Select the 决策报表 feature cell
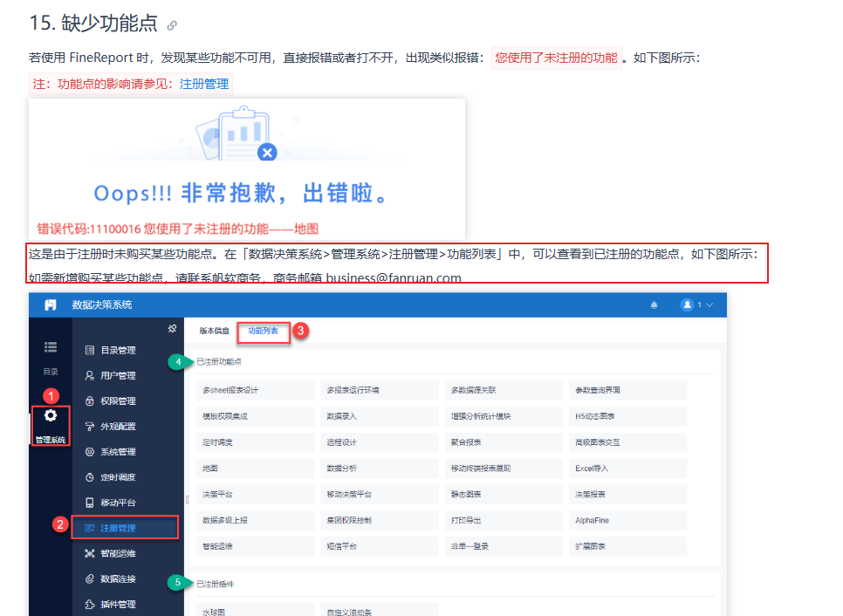843x616 pixels. point(628,494)
